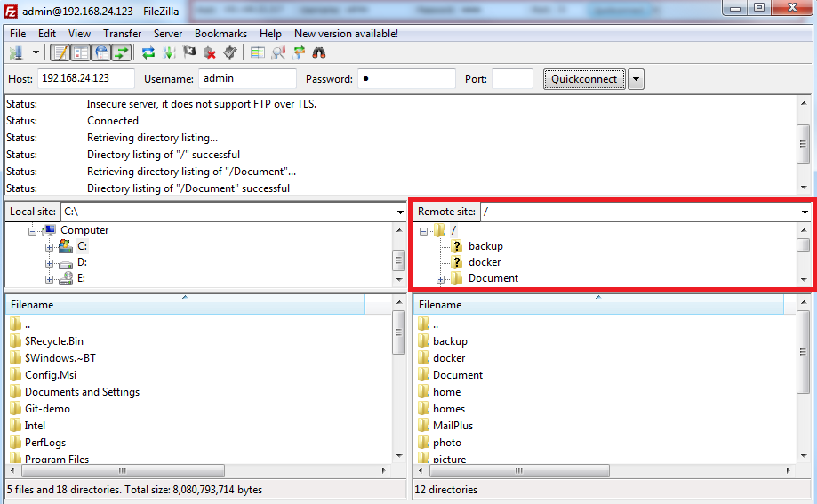817x504 pixels.
Task: Open binoculars file search icon
Action: pos(319,52)
